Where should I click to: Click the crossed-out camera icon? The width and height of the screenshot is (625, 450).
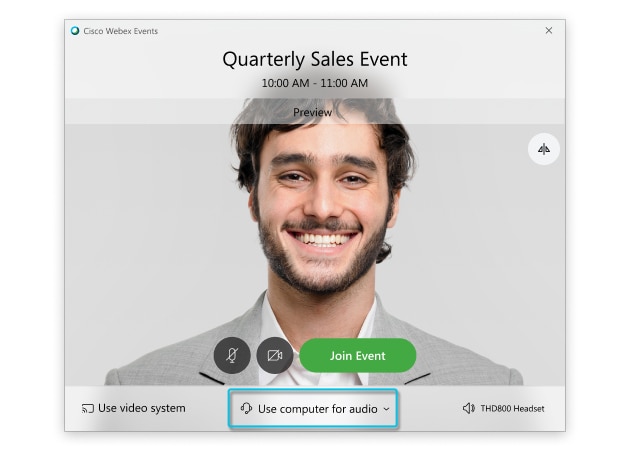coord(275,355)
